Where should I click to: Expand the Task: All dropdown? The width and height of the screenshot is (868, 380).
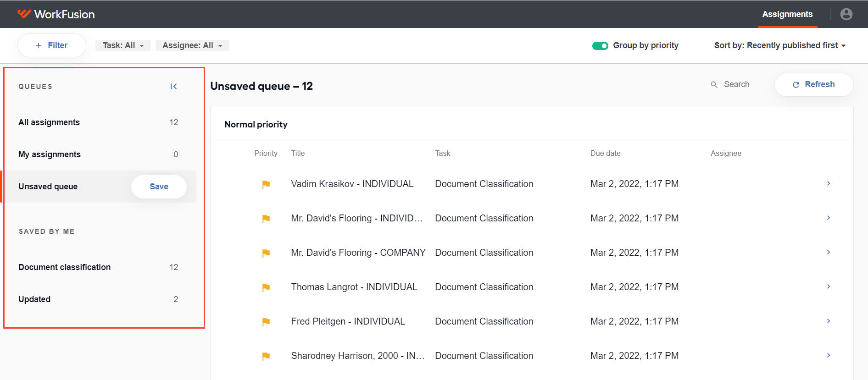pyautogui.click(x=123, y=45)
